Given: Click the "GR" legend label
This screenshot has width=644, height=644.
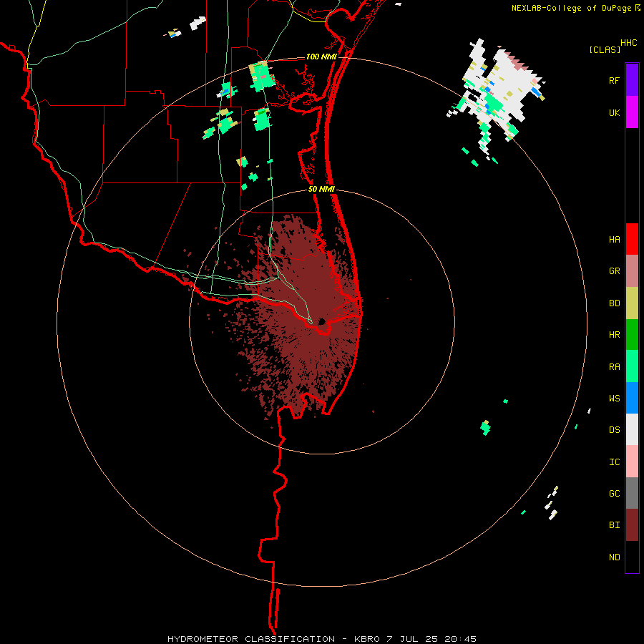Looking at the screenshot, I should coord(614,271).
